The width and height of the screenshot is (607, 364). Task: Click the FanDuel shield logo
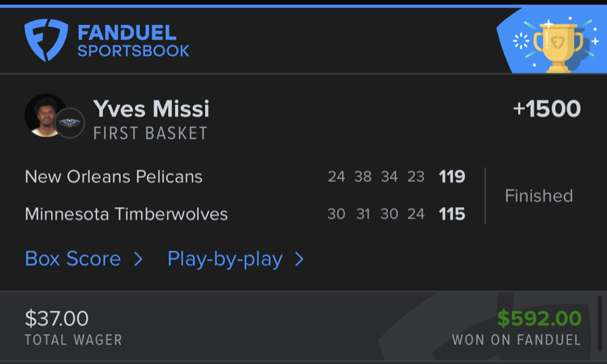point(46,40)
